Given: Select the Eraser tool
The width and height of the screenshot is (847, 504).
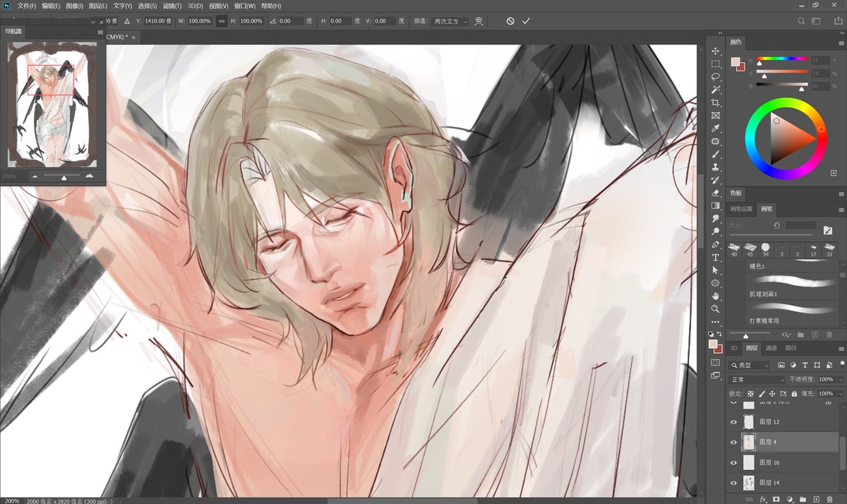Looking at the screenshot, I should [715, 193].
